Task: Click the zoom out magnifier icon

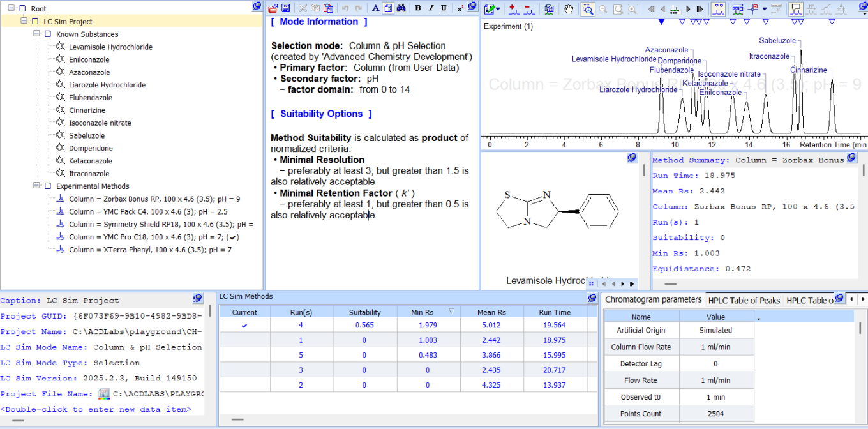Action: 603,9
